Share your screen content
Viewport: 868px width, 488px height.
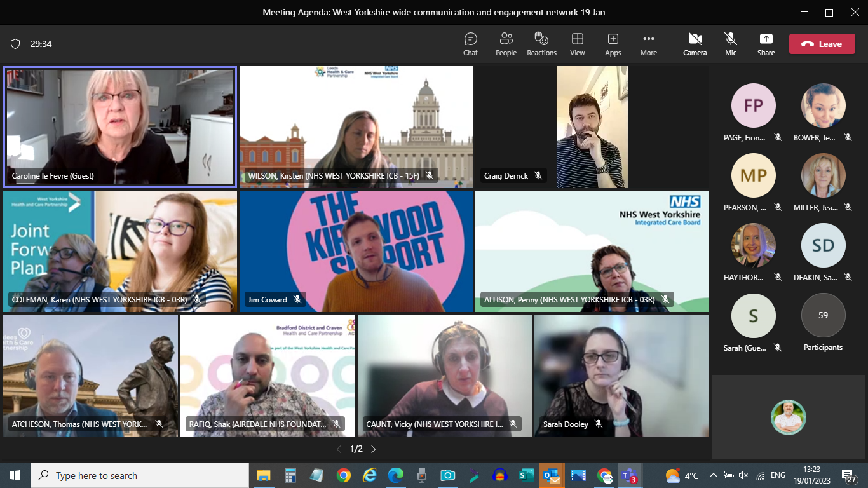click(x=766, y=44)
